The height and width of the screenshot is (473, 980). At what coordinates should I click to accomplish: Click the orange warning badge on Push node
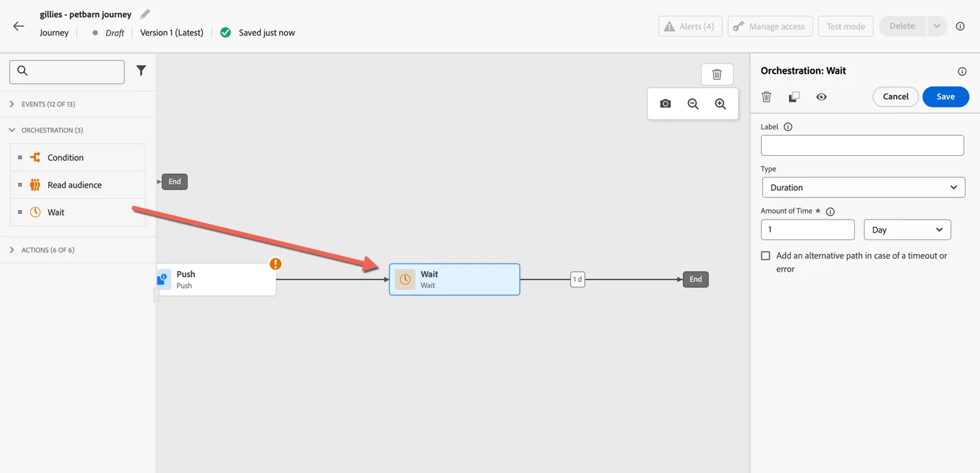click(x=276, y=264)
